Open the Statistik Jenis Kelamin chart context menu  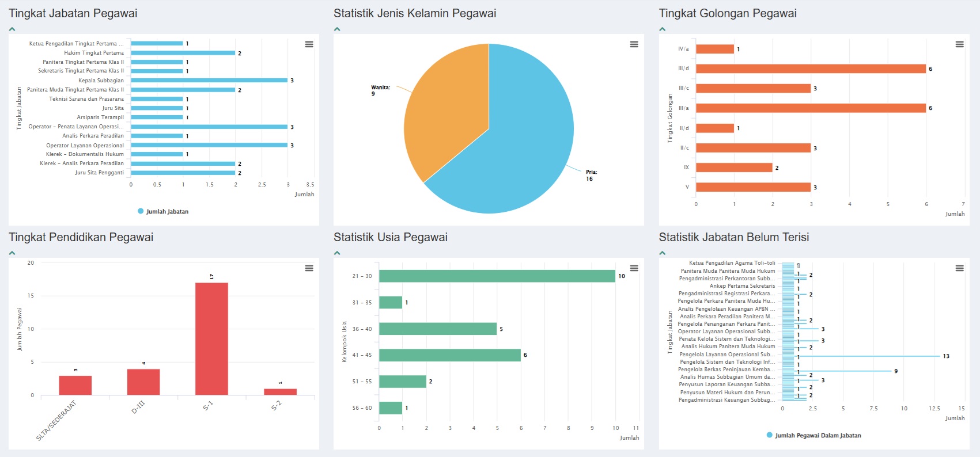tap(634, 44)
